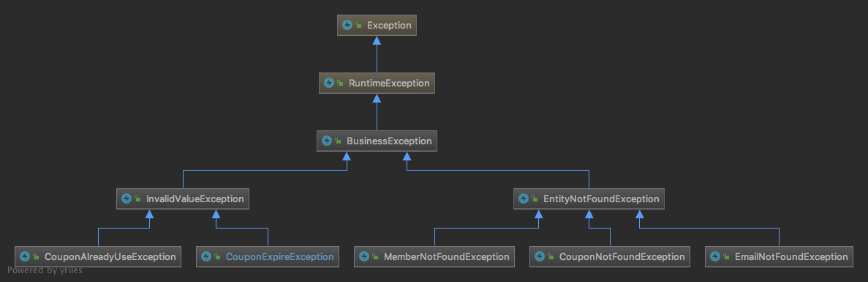Select the CouponAlreadyUseException class label
Viewport: 868px width, 282px height.
pos(110,256)
